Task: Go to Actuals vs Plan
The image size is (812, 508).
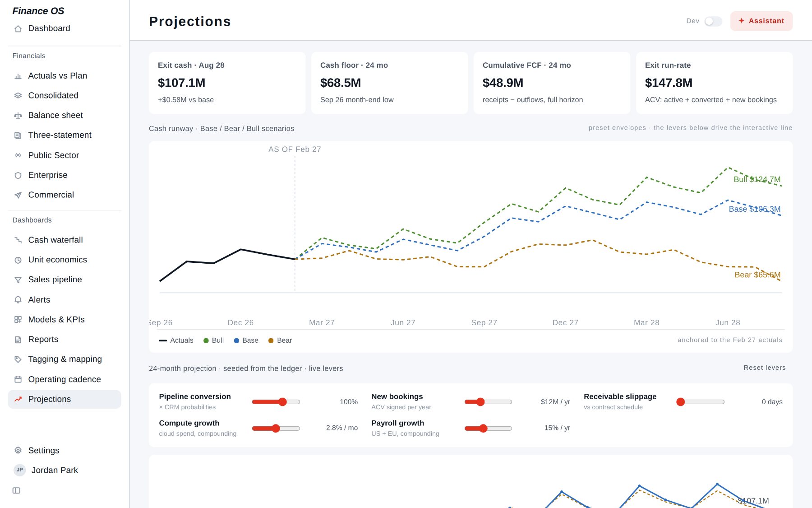Action: click(65, 76)
